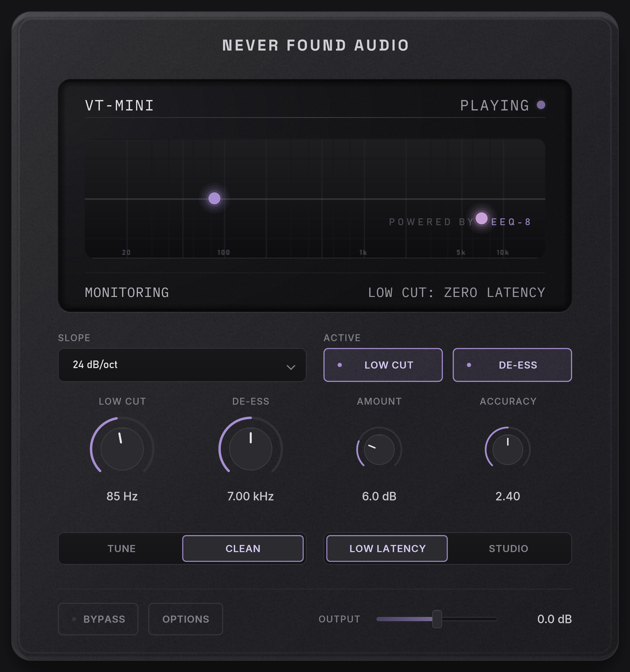This screenshot has height=672, width=630.
Task: Click the LOW CUT frequency knob
Action: 122,448
